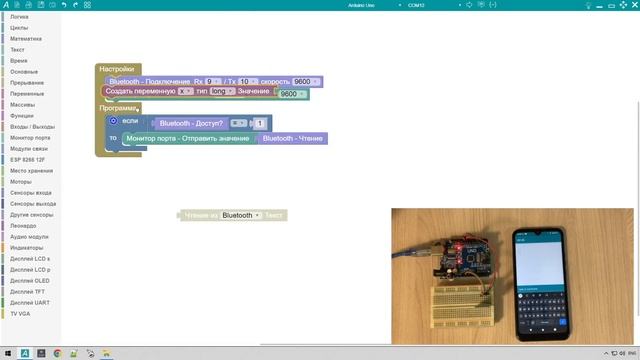Open the Индикаторы category

27,248
